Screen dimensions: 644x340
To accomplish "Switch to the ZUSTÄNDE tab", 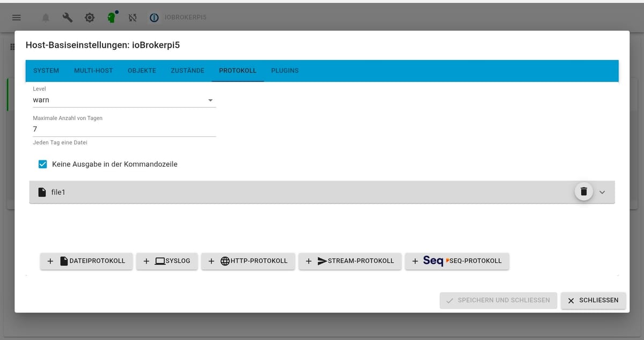I will [187, 71].
